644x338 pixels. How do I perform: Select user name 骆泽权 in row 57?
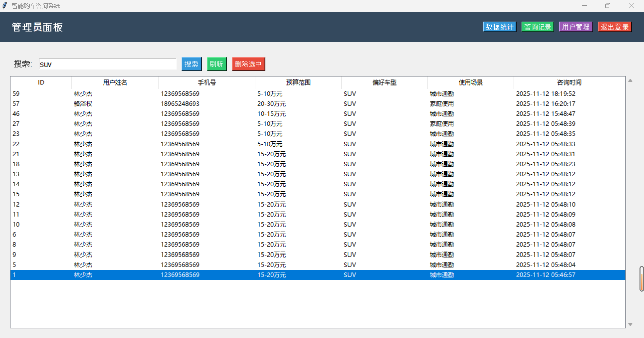click(83, 104)
